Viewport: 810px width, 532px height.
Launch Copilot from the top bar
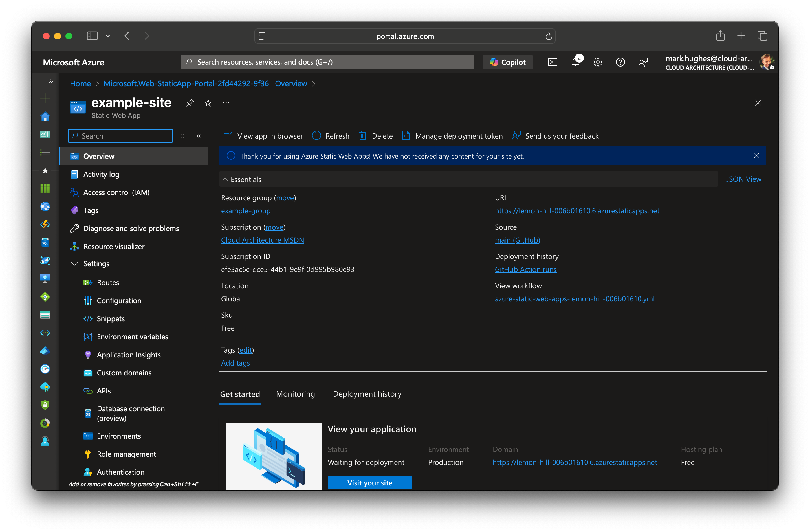(x=508, y=62)
